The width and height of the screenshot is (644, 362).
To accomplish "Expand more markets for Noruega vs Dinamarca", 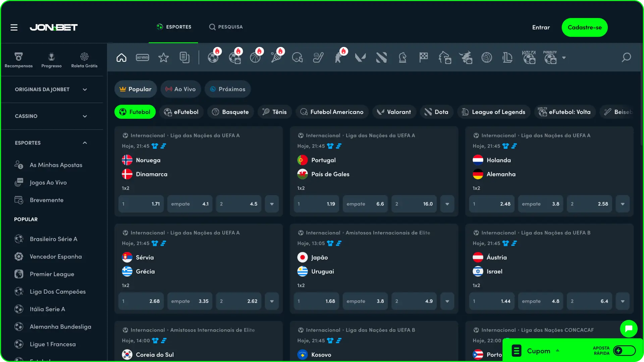I will pyautogui.click(x=272, y=204).
